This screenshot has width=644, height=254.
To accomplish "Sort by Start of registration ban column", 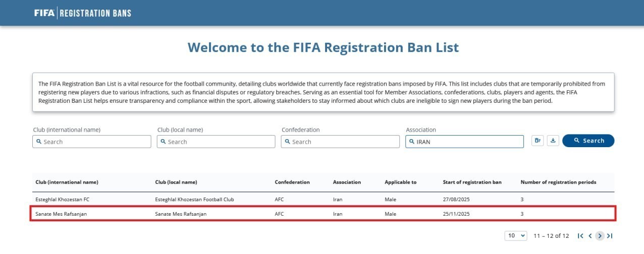I will pos(472,182).
